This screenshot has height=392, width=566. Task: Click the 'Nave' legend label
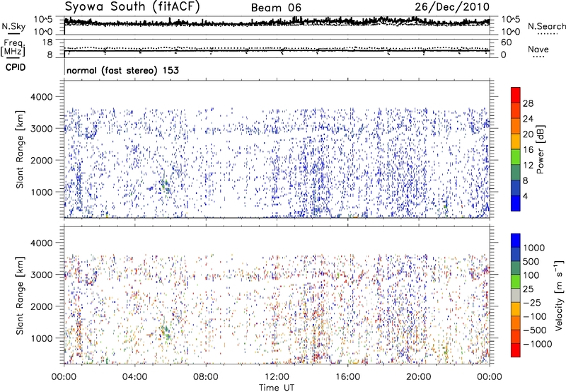click(x=538, y=50)
